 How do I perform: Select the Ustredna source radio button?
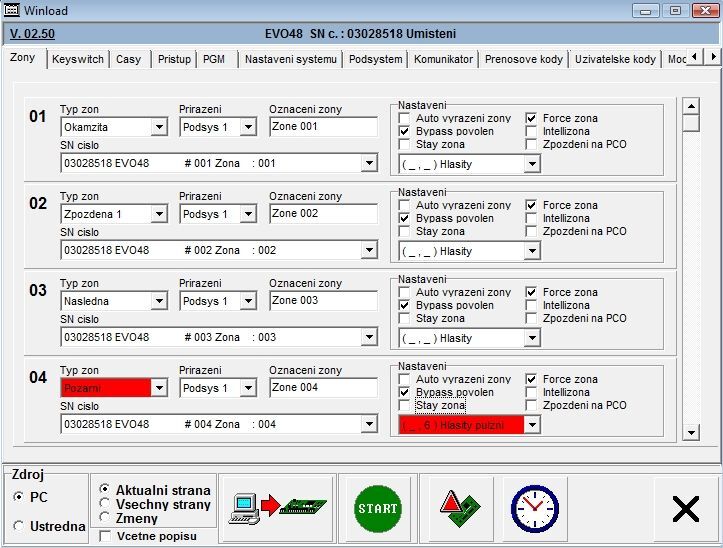[19, 526]
